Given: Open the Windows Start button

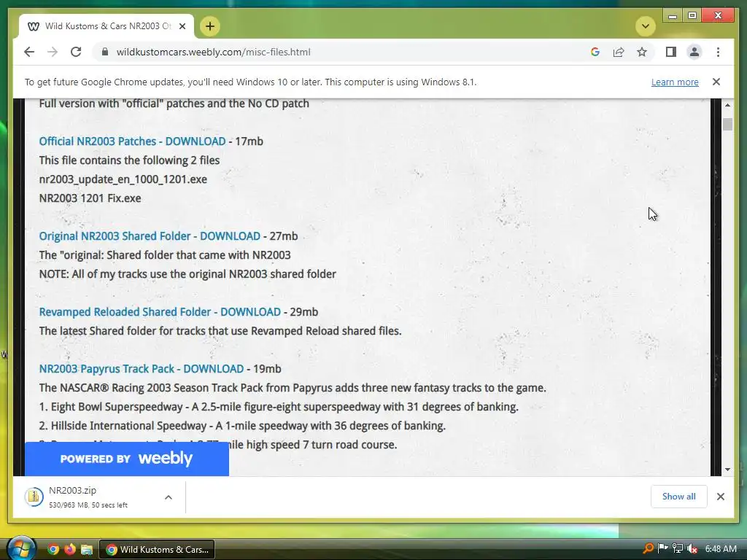Looking at the screenshot, I should (21, 549).
